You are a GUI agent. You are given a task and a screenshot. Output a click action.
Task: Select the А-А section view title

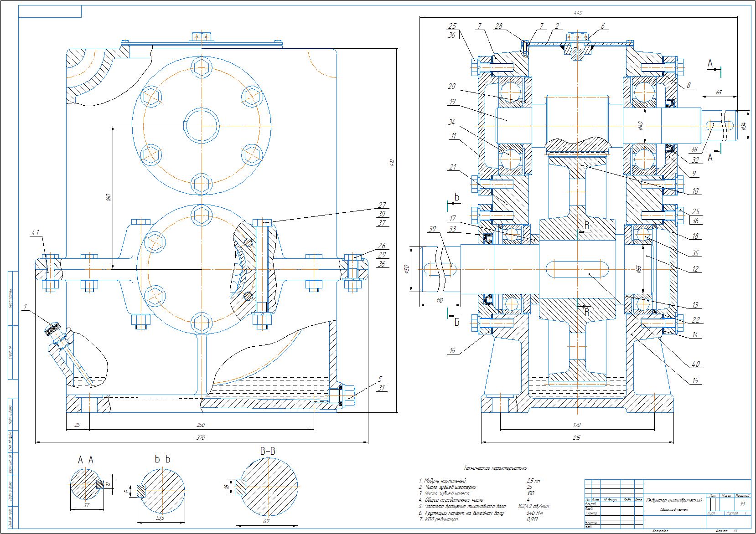click(x=86, y=460)
